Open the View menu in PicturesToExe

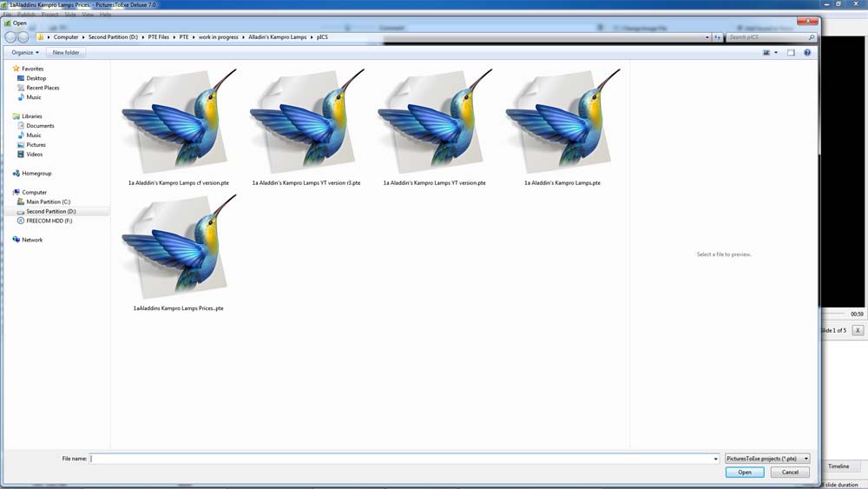[88, 15]
